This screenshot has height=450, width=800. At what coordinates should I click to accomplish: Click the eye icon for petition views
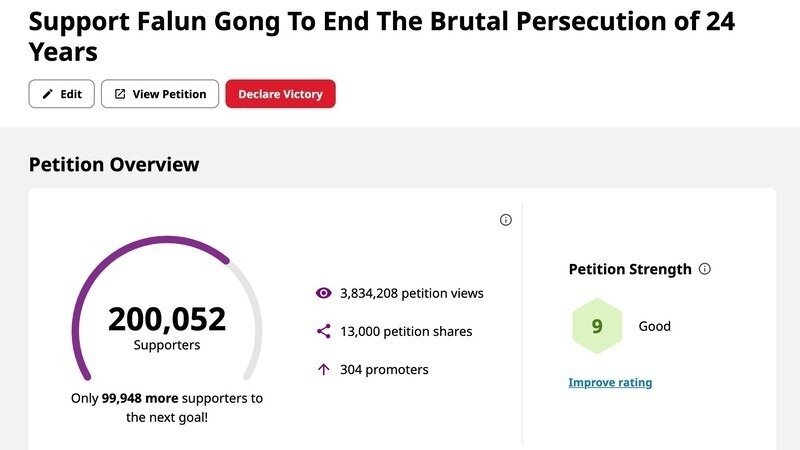coord(323,293)
